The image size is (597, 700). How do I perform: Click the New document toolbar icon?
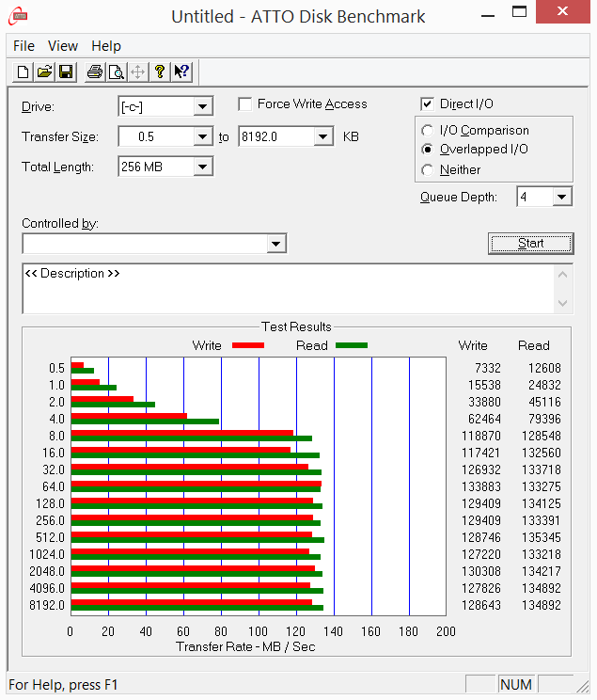click(x=23, y=72)
